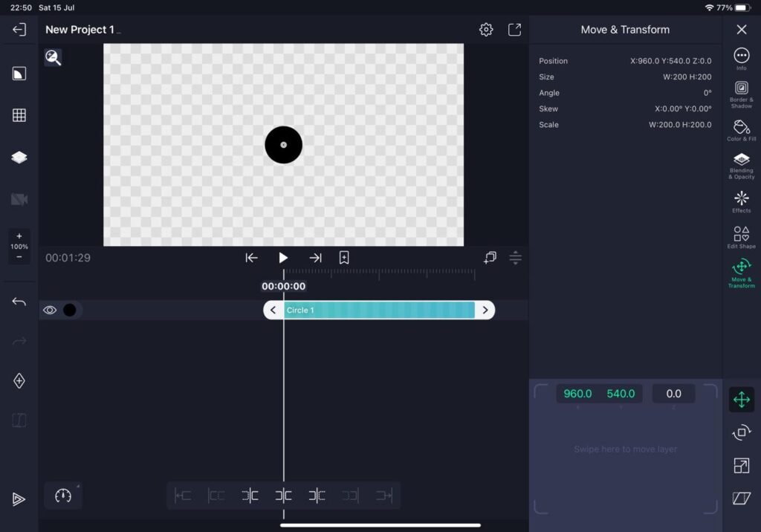Image resolution: width=761 pixels, height=532 pixels.
Task: Select the skew layer tool
Action: click(741, 498)
